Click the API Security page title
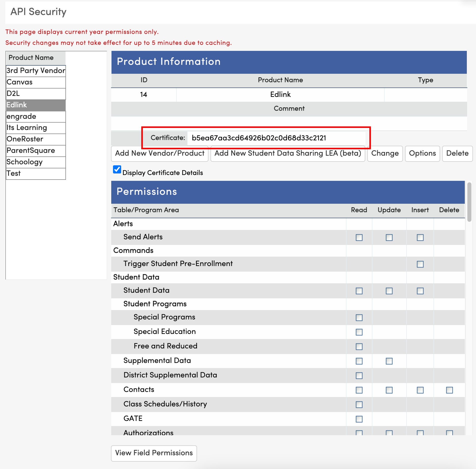Screen dimensions: 476x469 click(x=38, y=12)
